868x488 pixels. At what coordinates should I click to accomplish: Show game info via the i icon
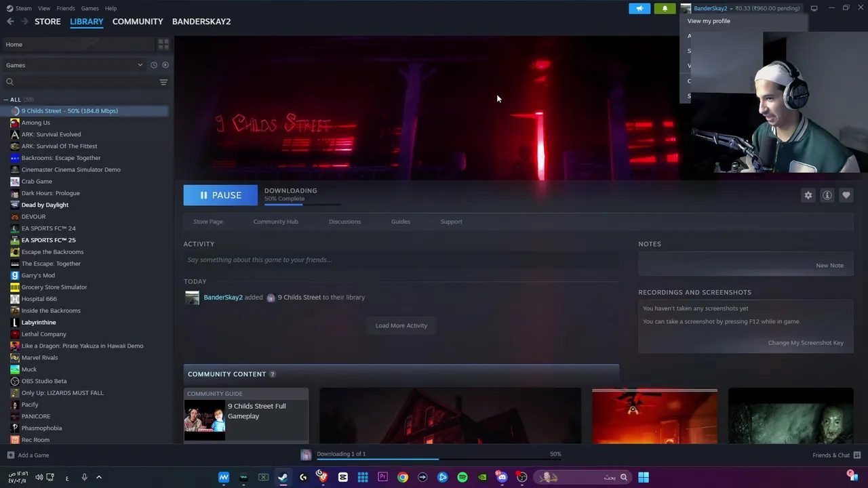[x=827, y=195]
